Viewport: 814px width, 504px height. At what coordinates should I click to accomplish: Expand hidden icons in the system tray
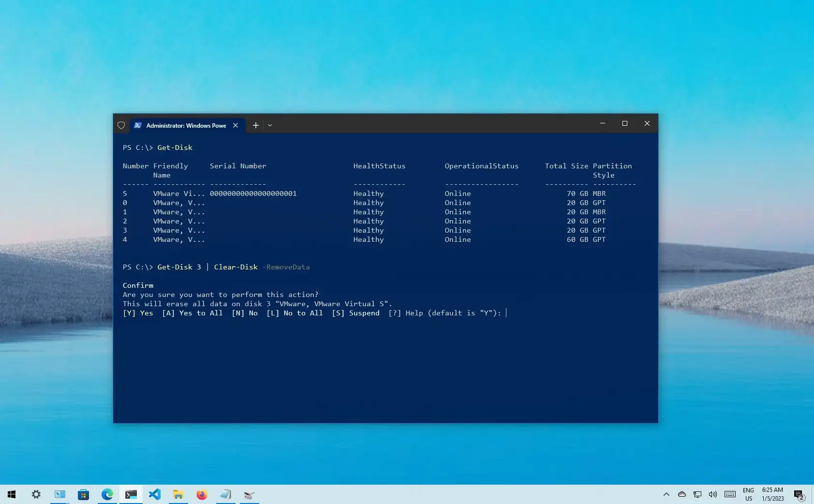coord(666,494)
